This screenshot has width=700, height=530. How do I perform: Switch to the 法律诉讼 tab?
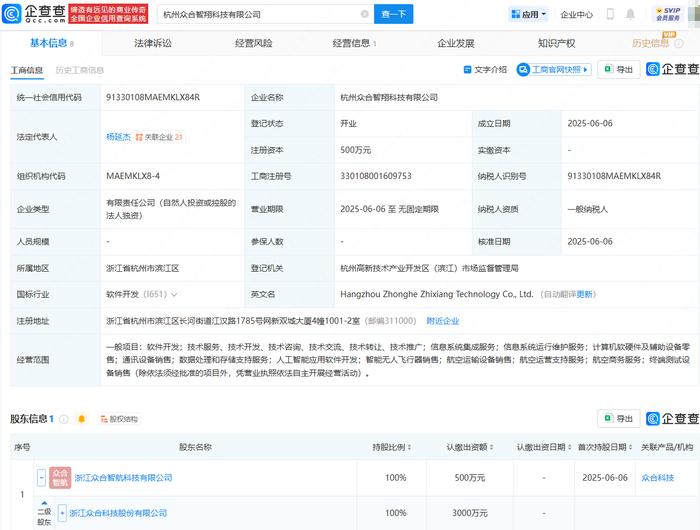coord(153,43)
